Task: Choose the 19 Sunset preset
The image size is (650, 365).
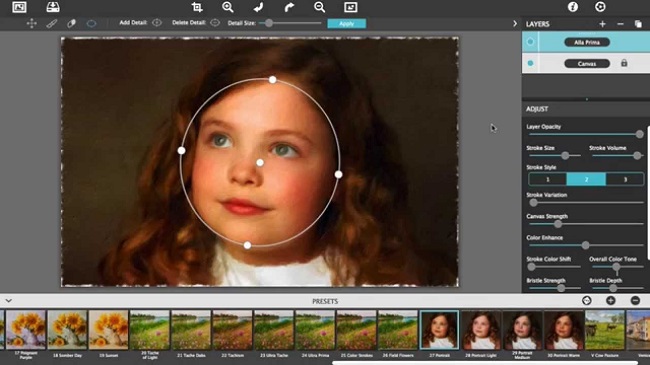Action: click(108, 330)
